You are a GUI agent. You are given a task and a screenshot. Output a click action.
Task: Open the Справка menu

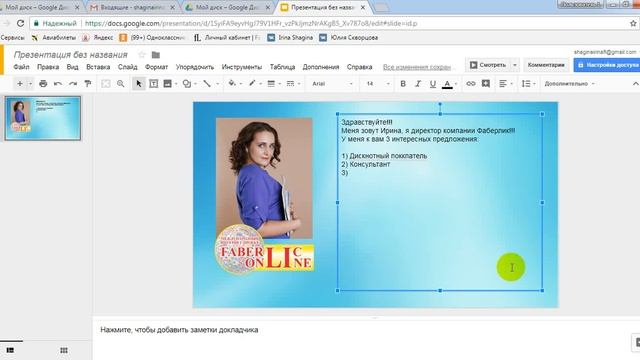click(x=359, y=67)
